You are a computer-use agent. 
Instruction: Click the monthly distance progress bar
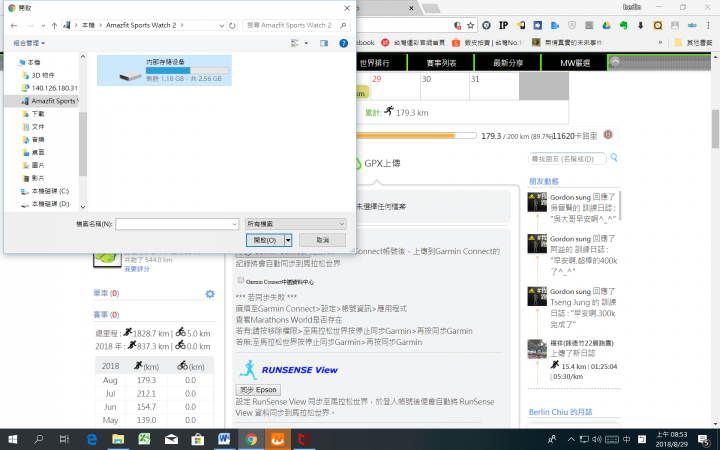pyautogui.click(x=416, y=135)
